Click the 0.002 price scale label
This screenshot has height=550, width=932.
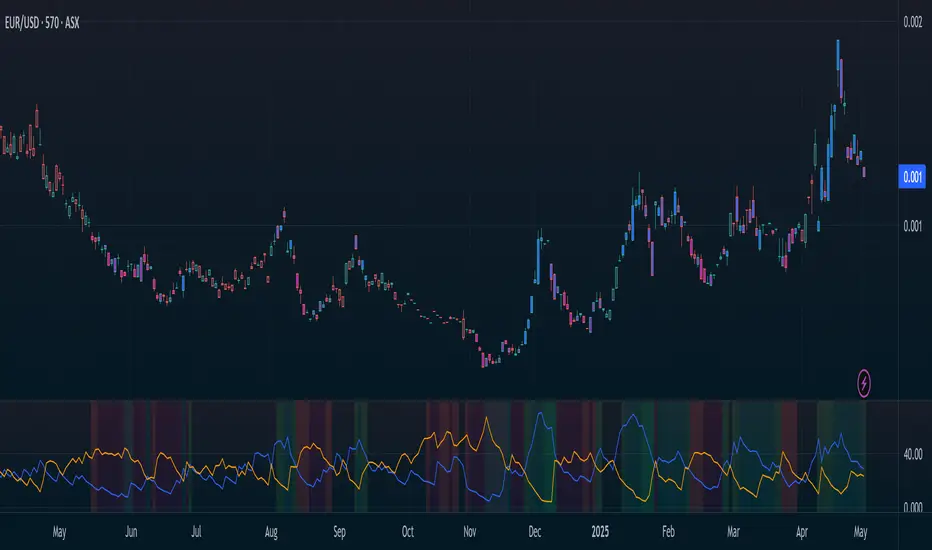912,21
